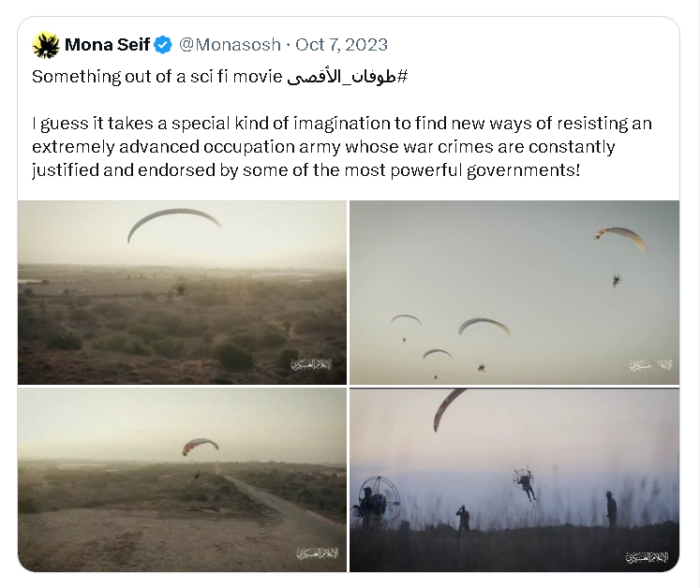The width and height of the screenshot is (700, 588).
Task: Click the orange paraglider in the top-right photo
Action: point(618,236)
